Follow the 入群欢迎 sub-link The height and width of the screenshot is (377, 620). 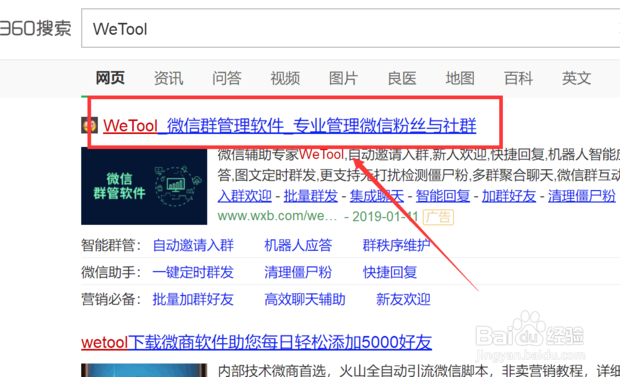pos(244,196)
